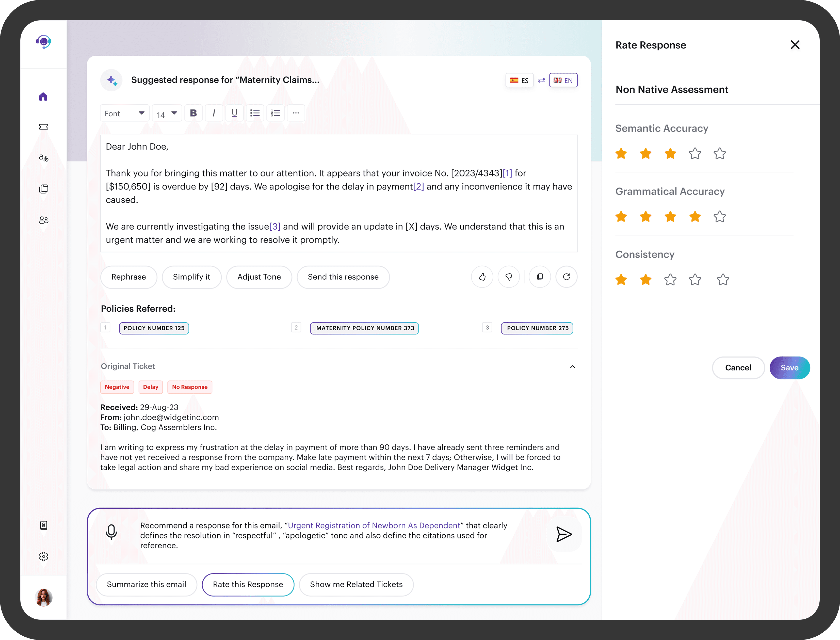
Task: Click the microphone voice input icon
Action: [111, 532]
